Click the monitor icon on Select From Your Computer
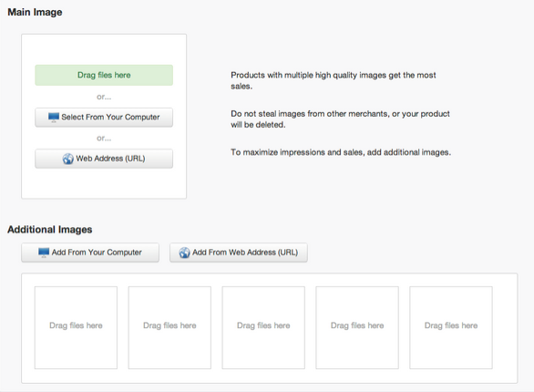This screenshot has height=392, width=534. pos(54,118)
